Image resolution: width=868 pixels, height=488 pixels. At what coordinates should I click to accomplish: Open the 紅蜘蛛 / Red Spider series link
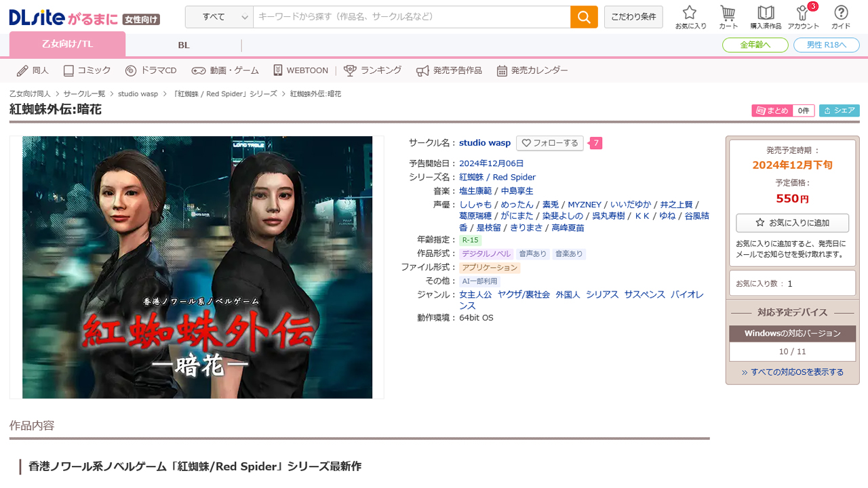pyautogui.click(x=497, y=178)
